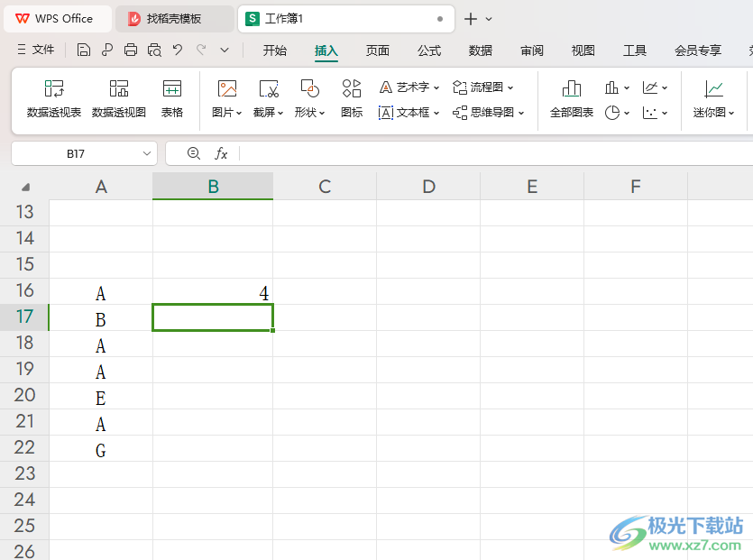Viewport: 753px width, 560px height.
Task: Open the Screenshot (截屏) dropdown arrow
Action: click(280, 114)
